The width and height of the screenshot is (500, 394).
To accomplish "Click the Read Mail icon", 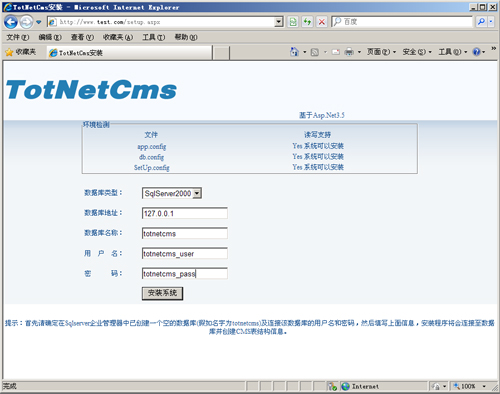I will (336, 52).
